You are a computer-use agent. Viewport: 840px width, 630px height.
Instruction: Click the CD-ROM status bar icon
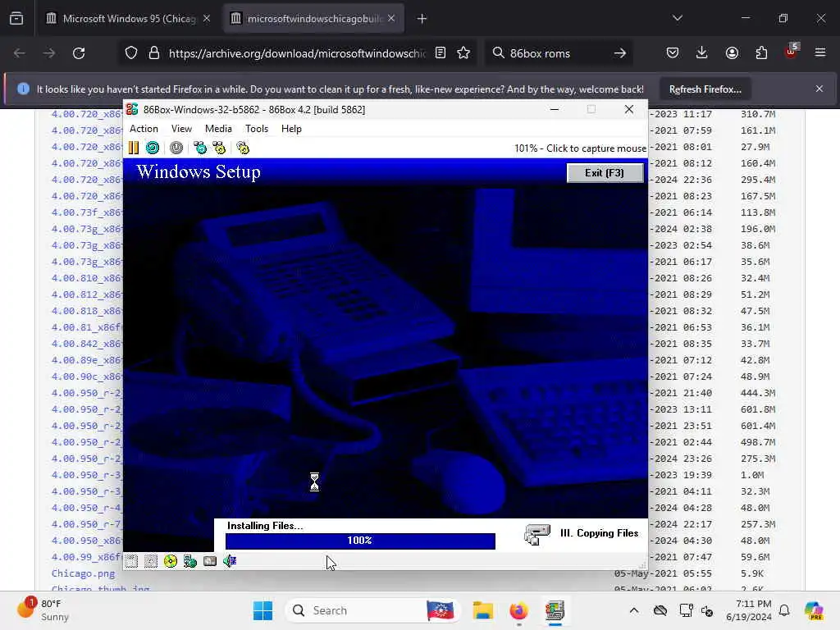coord(171,561)
